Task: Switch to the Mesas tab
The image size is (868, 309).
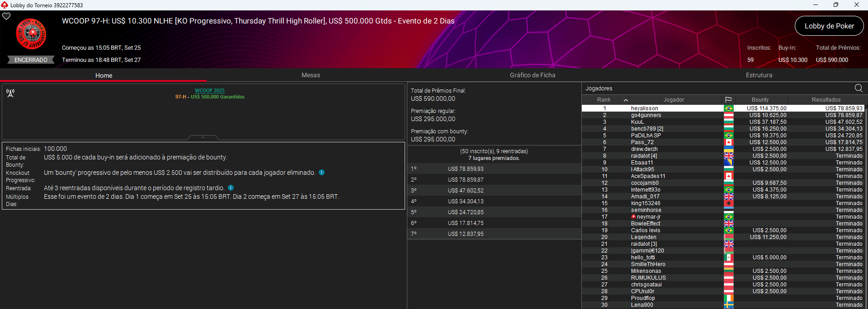Action: click(x=311, y=75)
